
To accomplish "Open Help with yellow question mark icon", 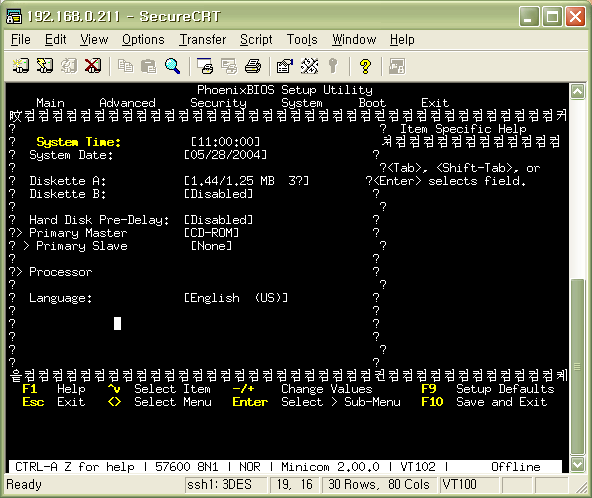I will pos(365,66).
